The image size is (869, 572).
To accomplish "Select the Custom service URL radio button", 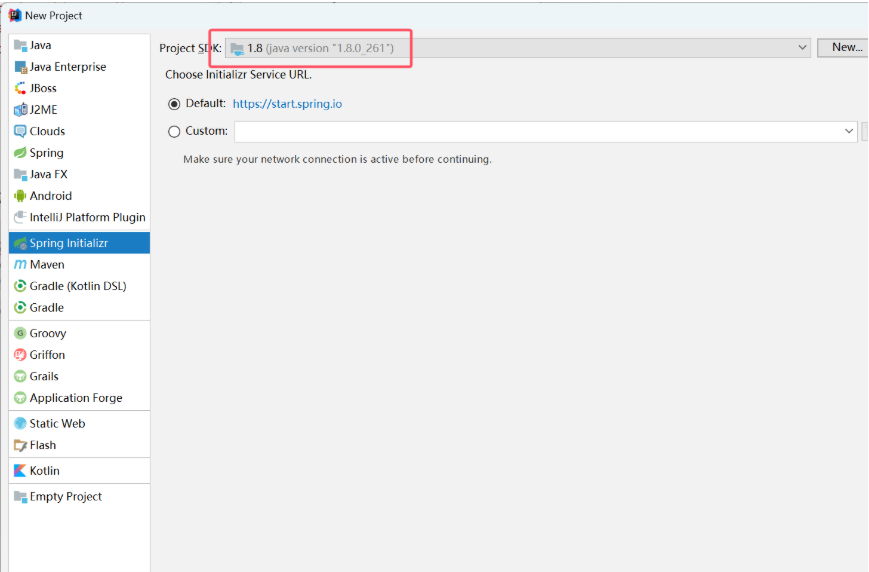I will (174, 131).
